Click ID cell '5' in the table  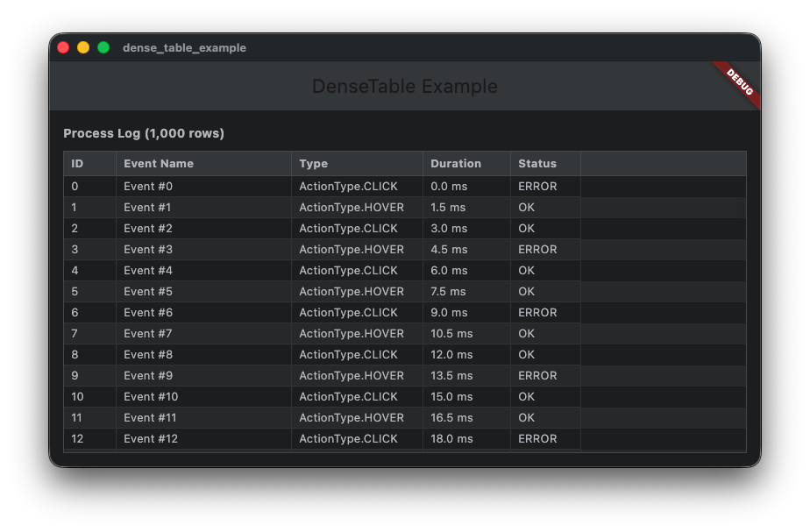pos(90,292)
